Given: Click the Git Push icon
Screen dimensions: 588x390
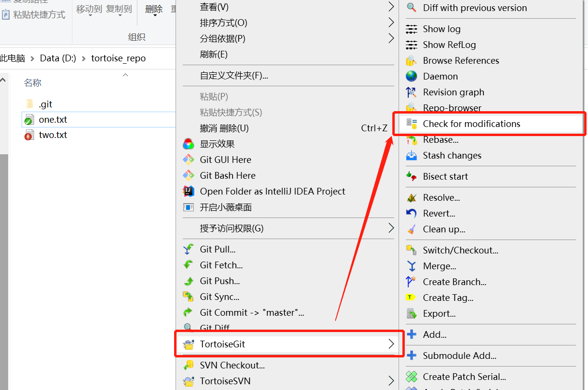Looking at the screenshot, I should pos(188,281).
